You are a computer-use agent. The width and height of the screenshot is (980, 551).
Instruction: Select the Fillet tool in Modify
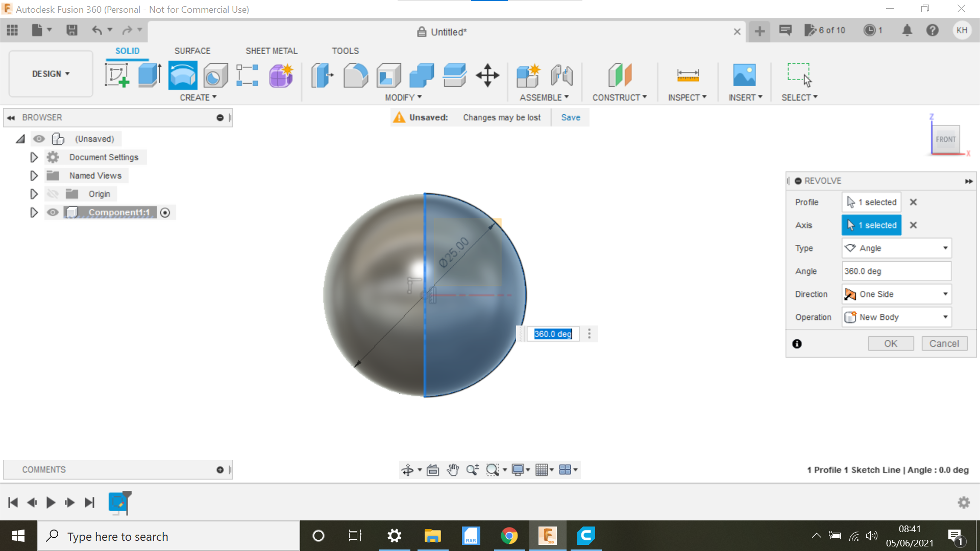[356, 75]
